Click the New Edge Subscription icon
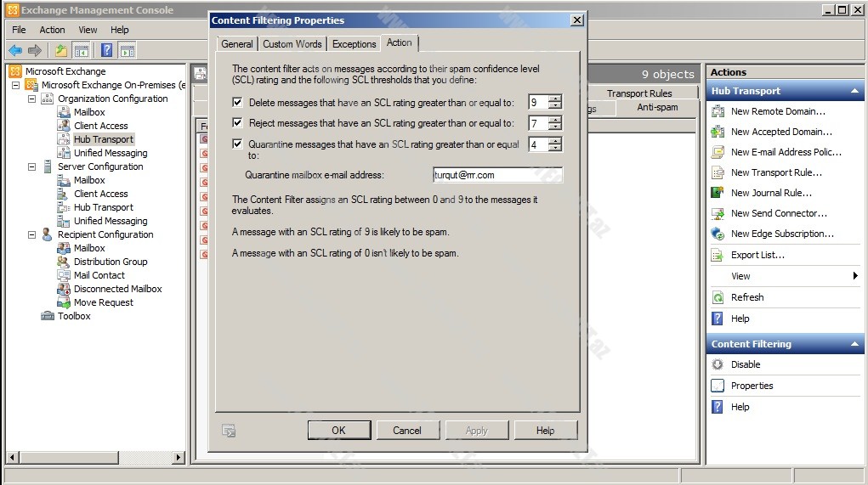Image resolution: width=868 pixels, height=485 pixels. pyautogui.click(x=718, y=234)
